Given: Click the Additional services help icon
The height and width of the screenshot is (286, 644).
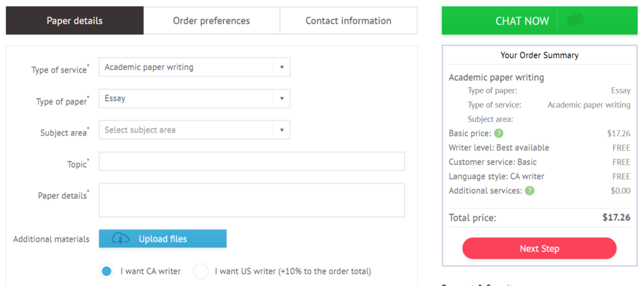Looking at the screenshot, I should (530, 191).
